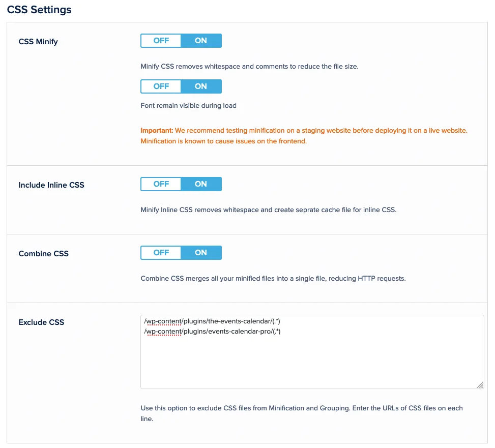Select the Include Inline CSS label
This screenshot has height=448, width=495.
[51, 185]
